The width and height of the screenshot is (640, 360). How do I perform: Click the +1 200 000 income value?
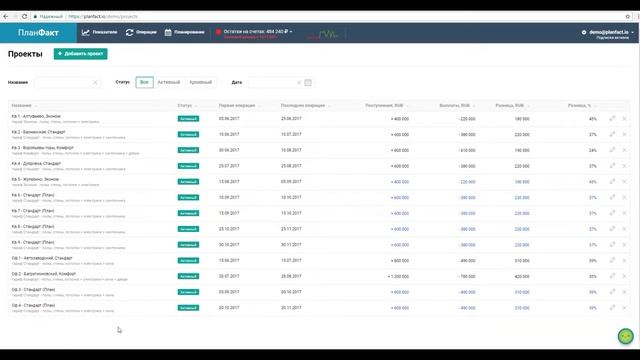(398, 276)
